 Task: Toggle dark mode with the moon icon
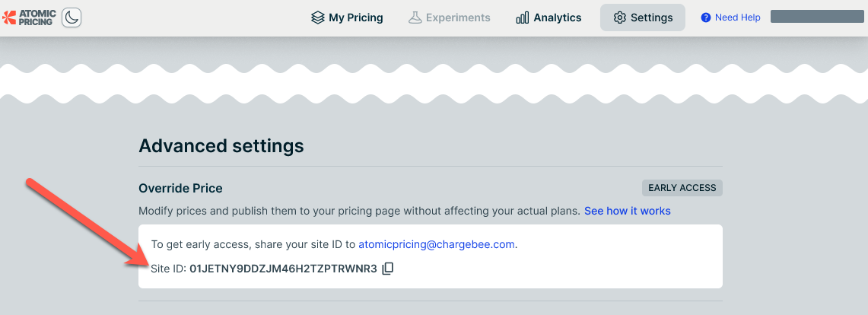[x=71, y=17]
